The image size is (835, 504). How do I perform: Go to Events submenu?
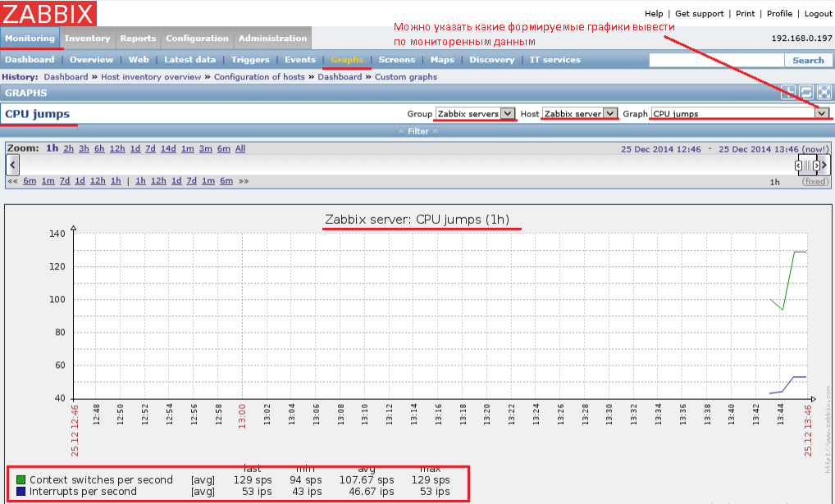[300, 60]
